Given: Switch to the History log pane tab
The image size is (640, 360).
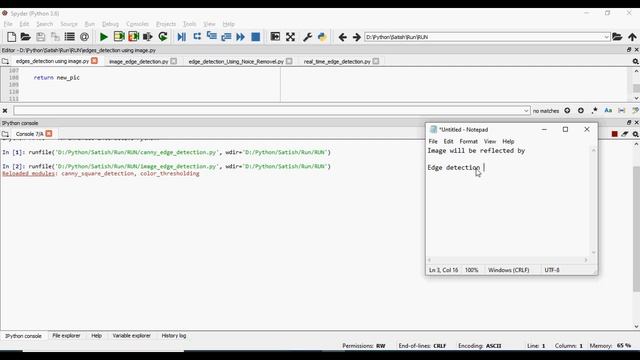Looking at the screenshot, I should pyautogui.click(x=173, y=336).
